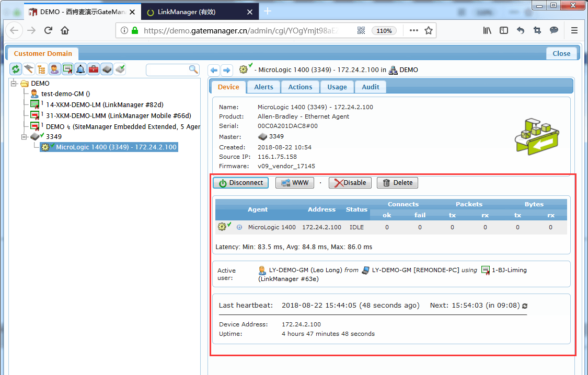Click the green refresh icon in domain toolbar
This screenshot has width=588, height=375.
[15, 69]
